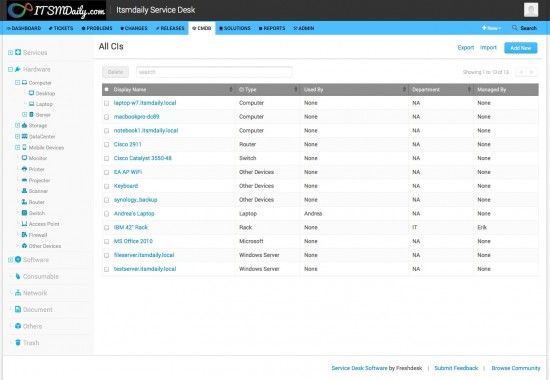Screen dimensions: 550x380
Task: Expand the Mobile Devices tree node
Action: (x=17, y=147)
